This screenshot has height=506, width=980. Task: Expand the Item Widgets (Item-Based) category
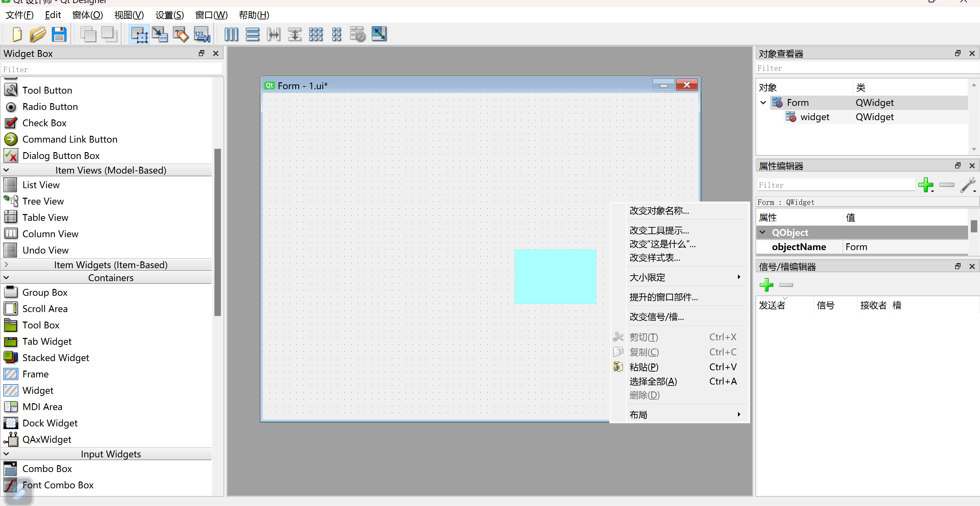coord(6,264)
